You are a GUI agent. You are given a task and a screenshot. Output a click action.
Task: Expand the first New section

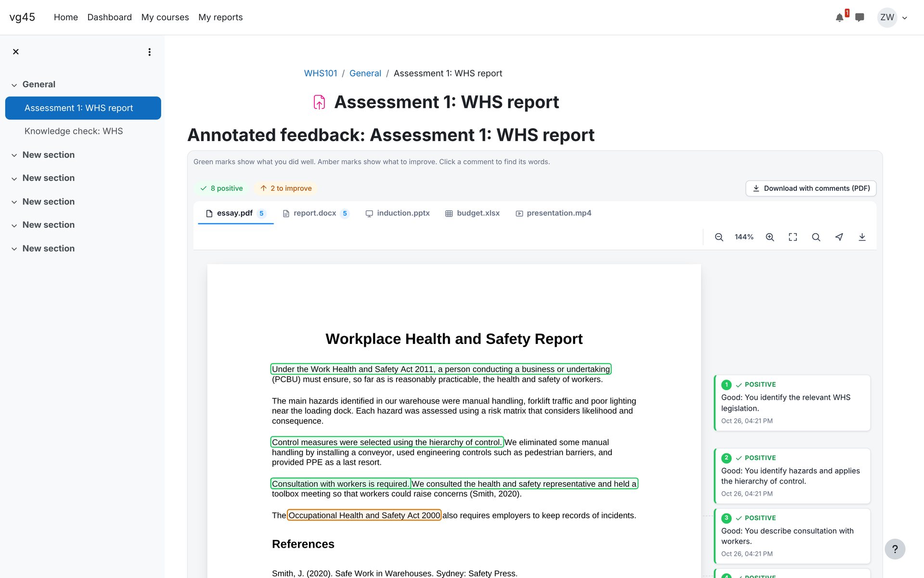click(x=14, y=155)
